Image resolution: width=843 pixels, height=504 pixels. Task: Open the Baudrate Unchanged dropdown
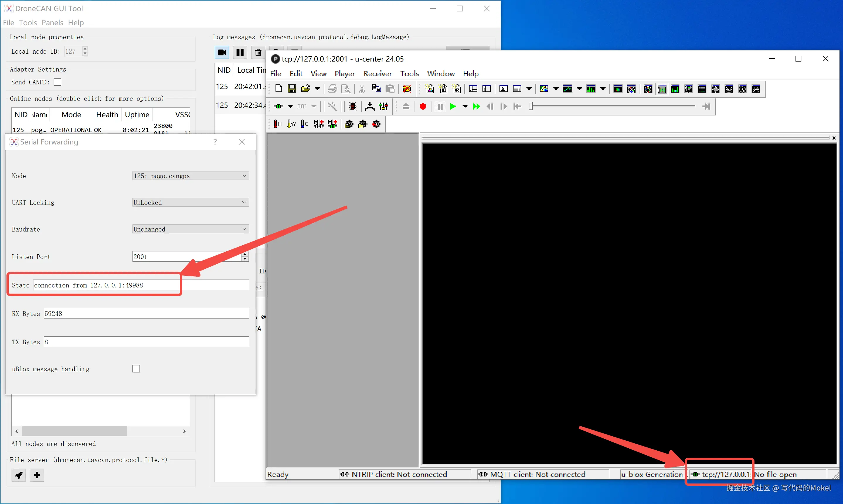(190, 229)
